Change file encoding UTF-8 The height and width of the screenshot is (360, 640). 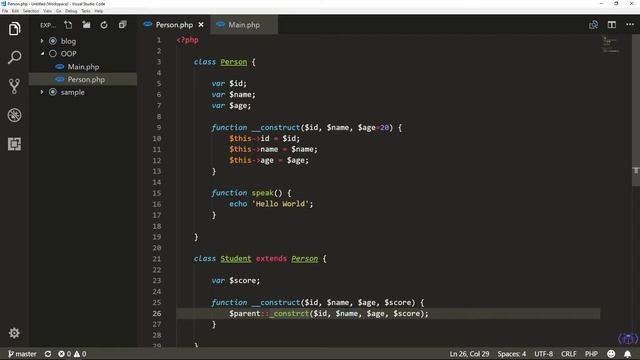coord(543,354)
